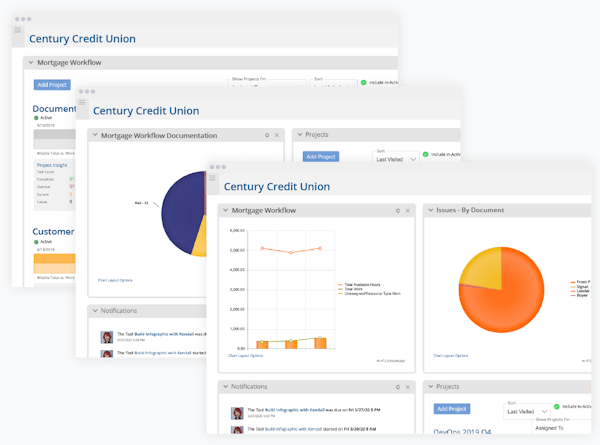Screen dimensions: 600x445
Task: Open Show Projects I'm dropdown in back window
Action: click(268, 82)
